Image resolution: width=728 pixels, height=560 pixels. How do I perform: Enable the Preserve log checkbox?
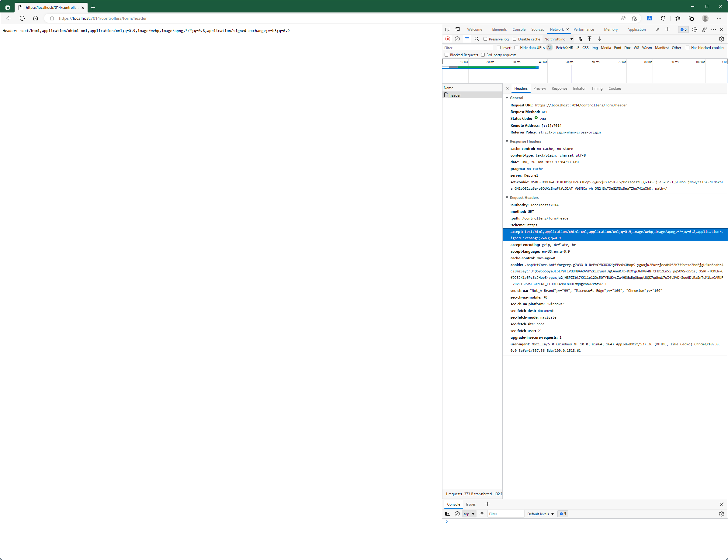tap(485, 39)
